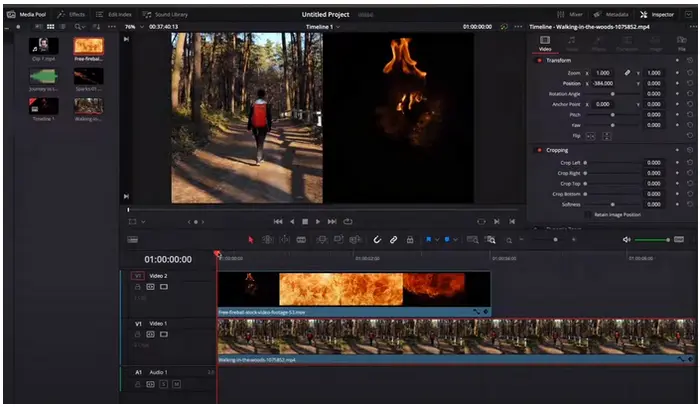Screen dimensions: 700x407
Task: Mute audio with the speaker icon
Action: [627, 240]
